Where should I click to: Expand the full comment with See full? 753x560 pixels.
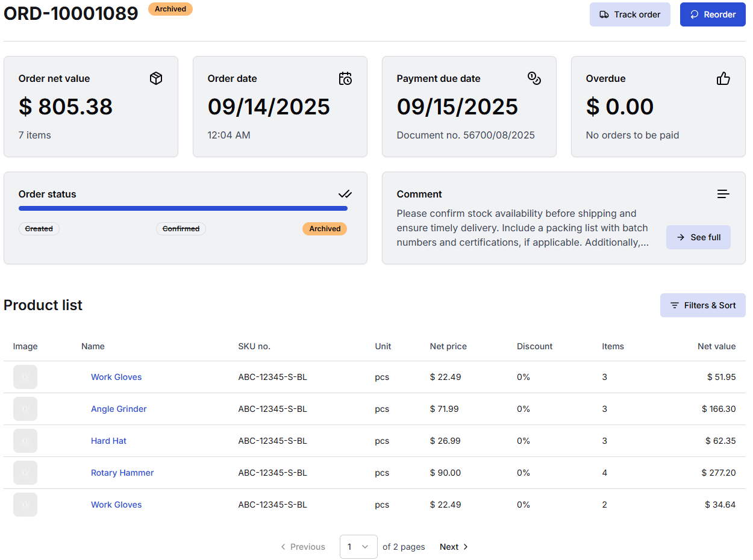(698, 237)
